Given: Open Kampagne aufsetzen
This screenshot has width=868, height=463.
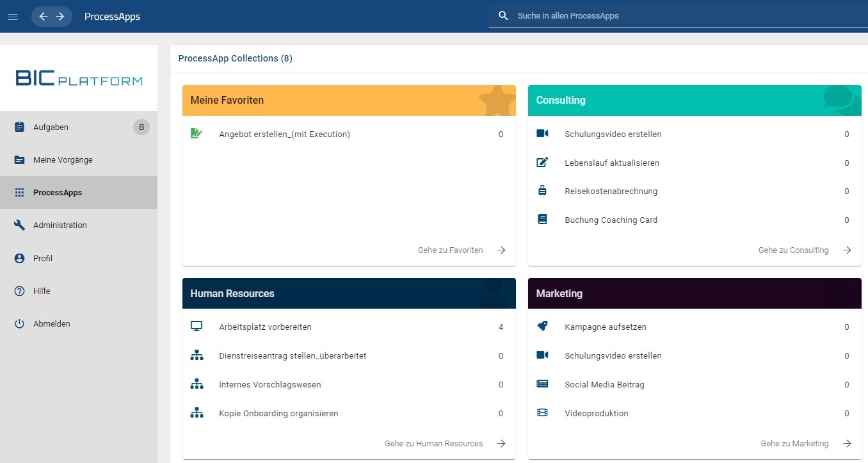Looking at the screenshot, I should pos(606,327).
